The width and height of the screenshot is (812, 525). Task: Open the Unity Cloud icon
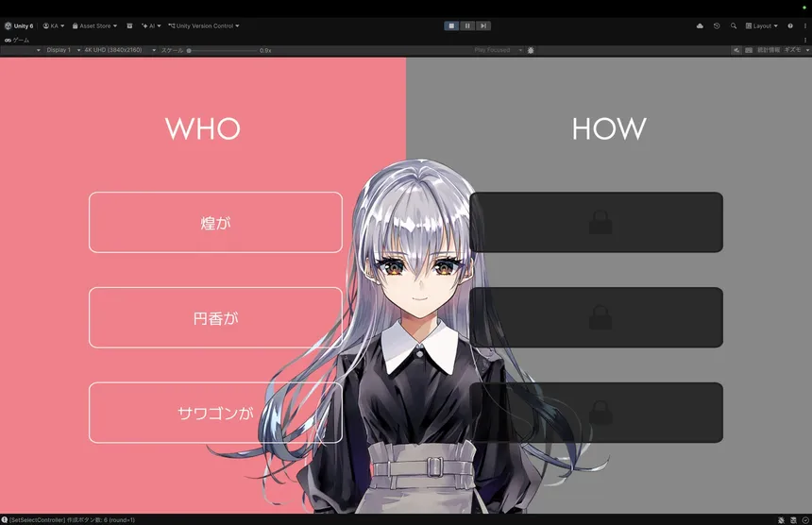click(701, 25)
